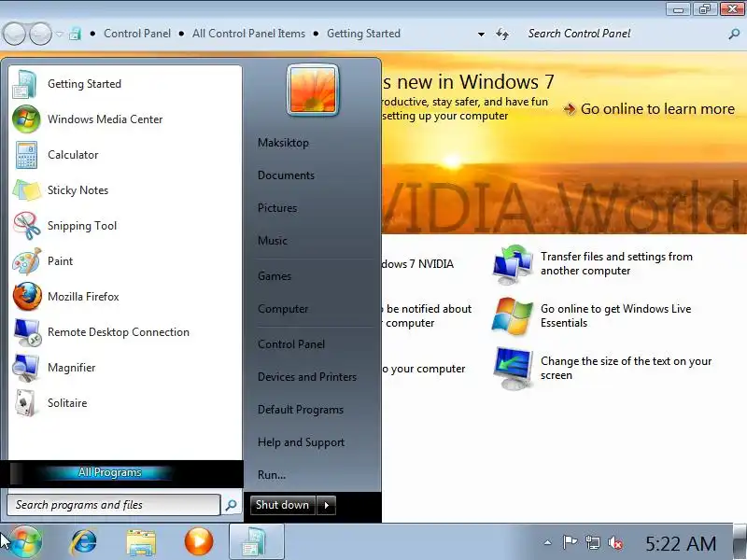This screenshot has height=560, width=747.
Task: Open Internet Explorer from taskbar
Action: (x=83, y=542)
